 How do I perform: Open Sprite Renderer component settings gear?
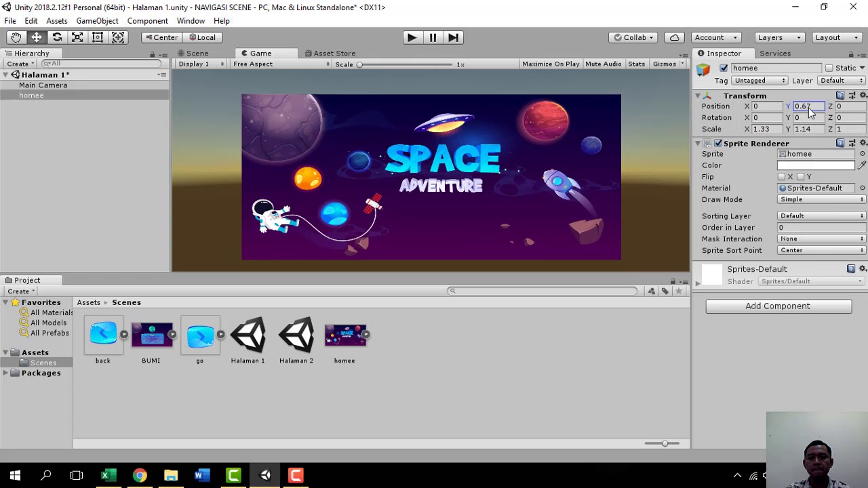863,143
